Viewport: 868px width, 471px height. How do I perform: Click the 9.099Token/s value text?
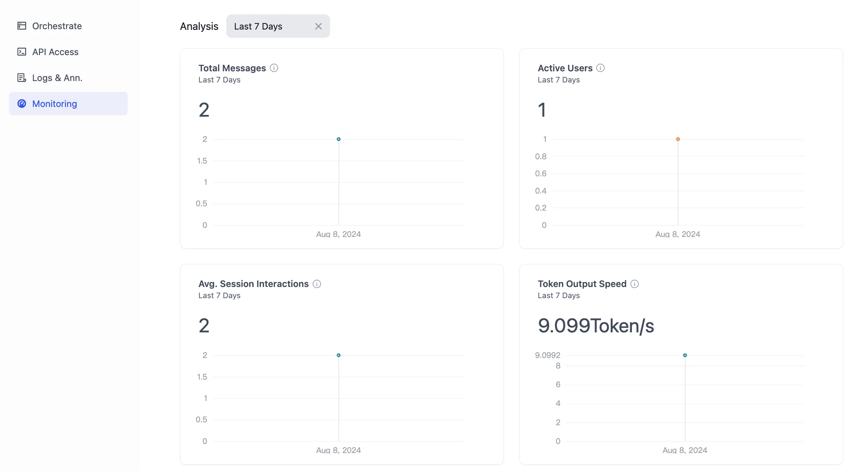[596, 326]
